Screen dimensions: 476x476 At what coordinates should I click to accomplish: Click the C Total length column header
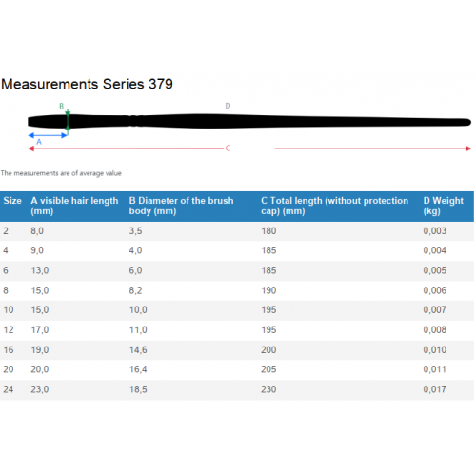click(334, 206)
